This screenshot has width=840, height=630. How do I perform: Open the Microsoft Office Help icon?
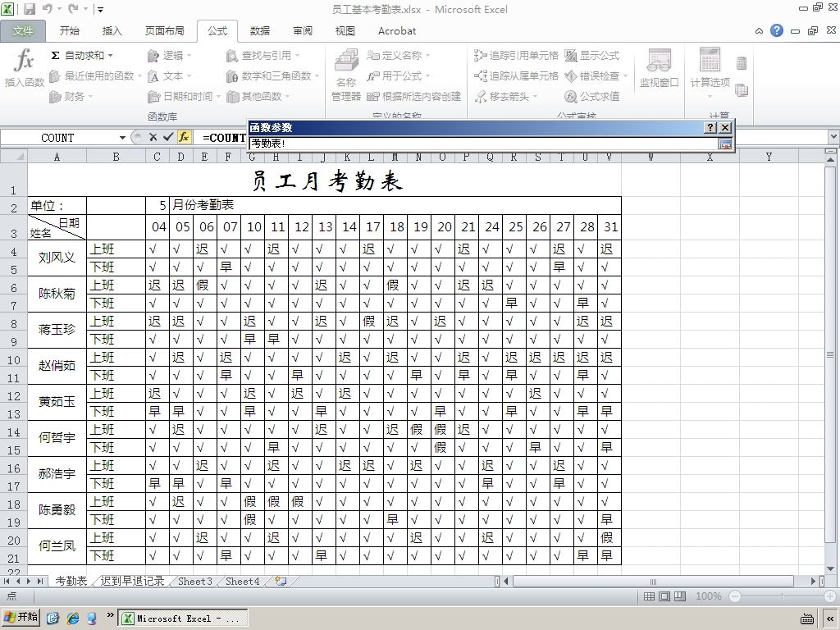777,30
